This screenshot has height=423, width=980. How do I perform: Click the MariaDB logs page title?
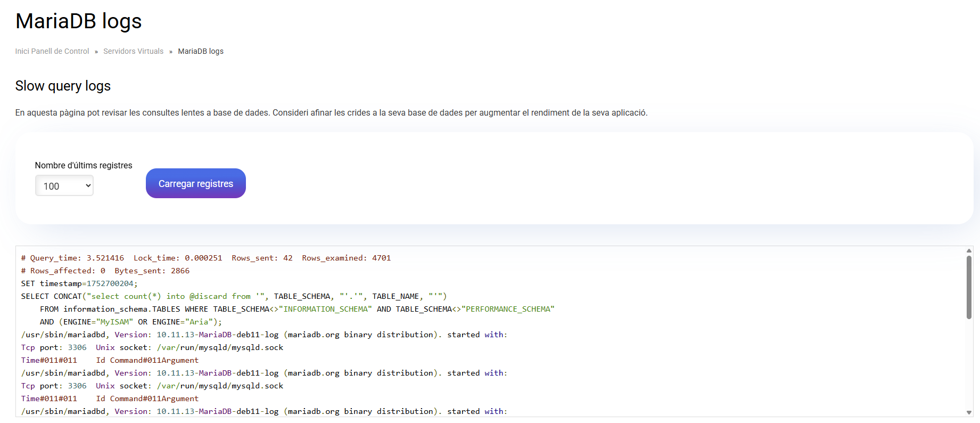78,21
